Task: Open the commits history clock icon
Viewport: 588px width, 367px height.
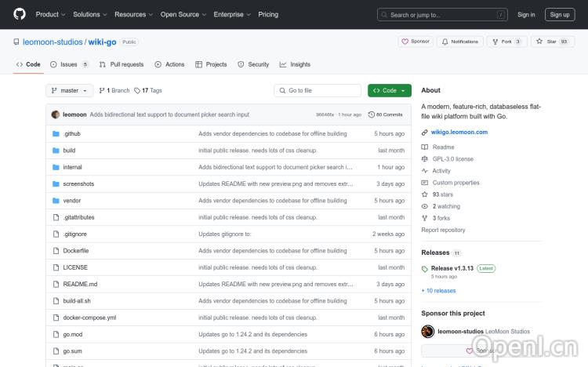Action: click(x=372, y=114)
